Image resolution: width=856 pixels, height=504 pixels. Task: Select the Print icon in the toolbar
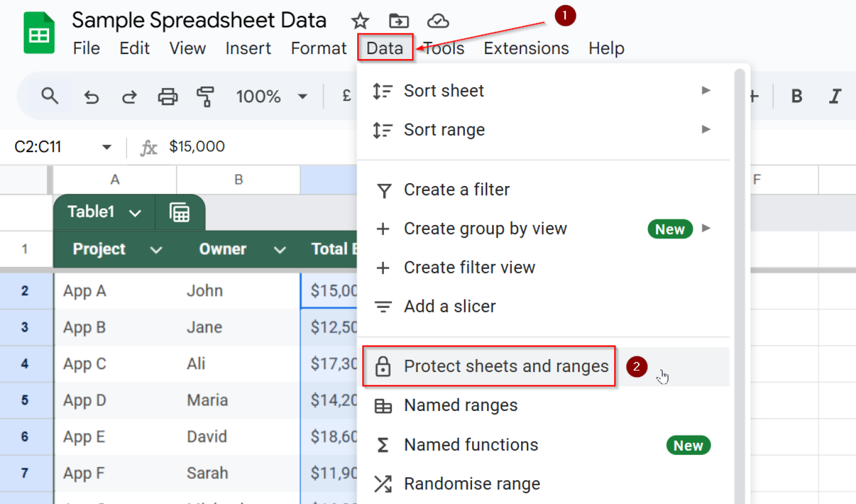168,96
